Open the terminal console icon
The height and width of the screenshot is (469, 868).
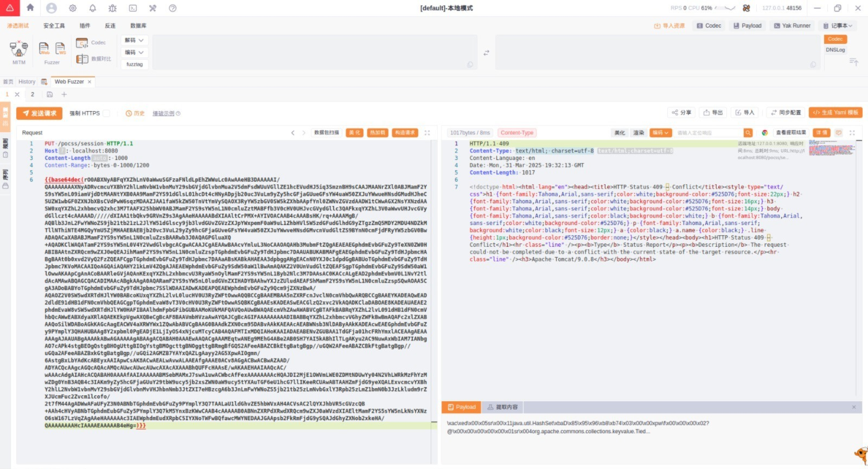pyautogui.click(x=132, y=8)
